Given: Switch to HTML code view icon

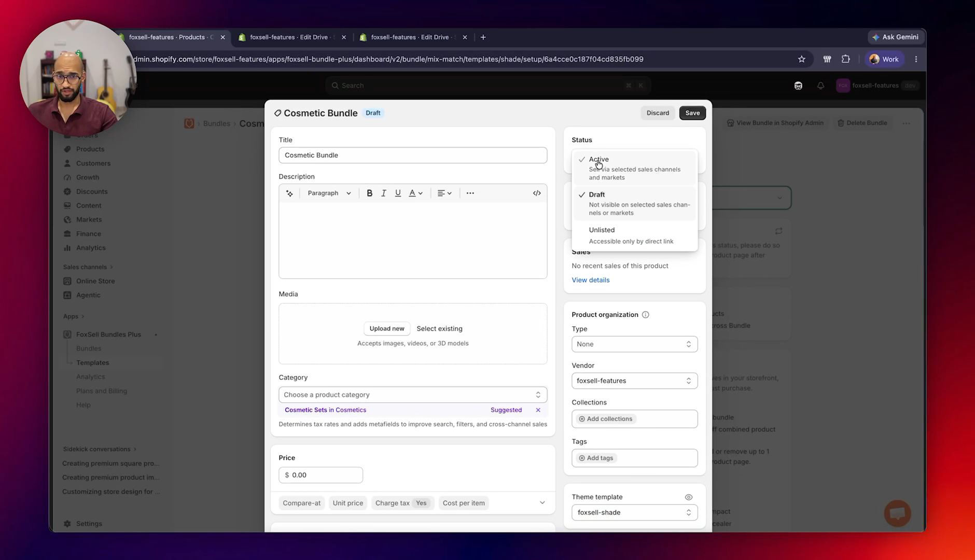Looking at the screenshot, I should [537, 193].
